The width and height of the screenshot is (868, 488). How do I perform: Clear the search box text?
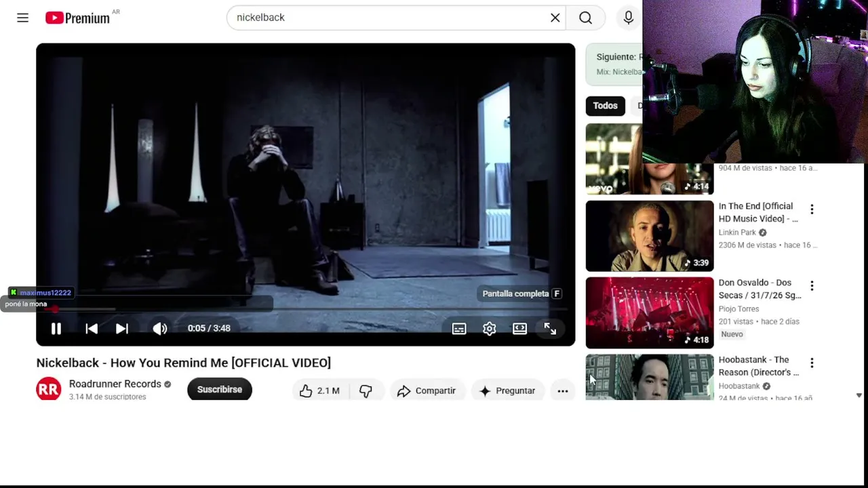[555, 18]
